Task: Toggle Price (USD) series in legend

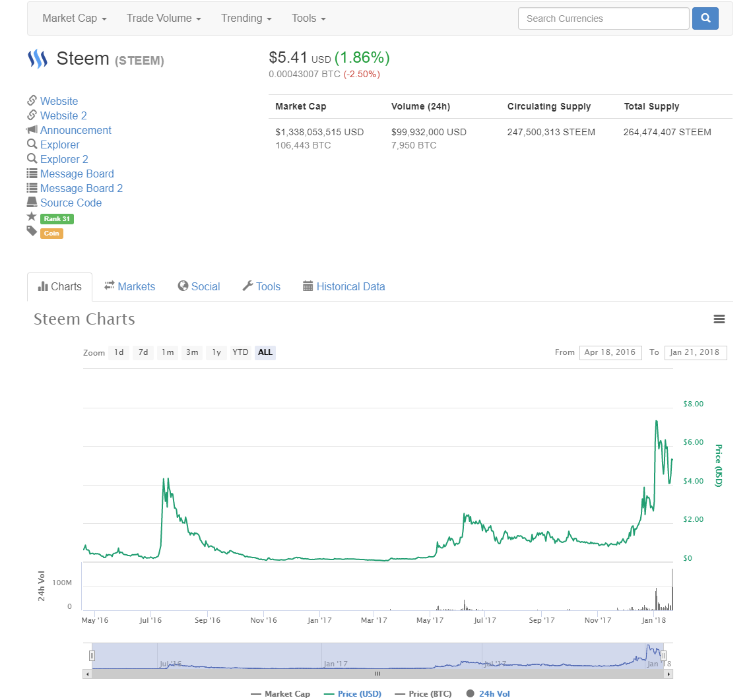Action: (352, 694)
